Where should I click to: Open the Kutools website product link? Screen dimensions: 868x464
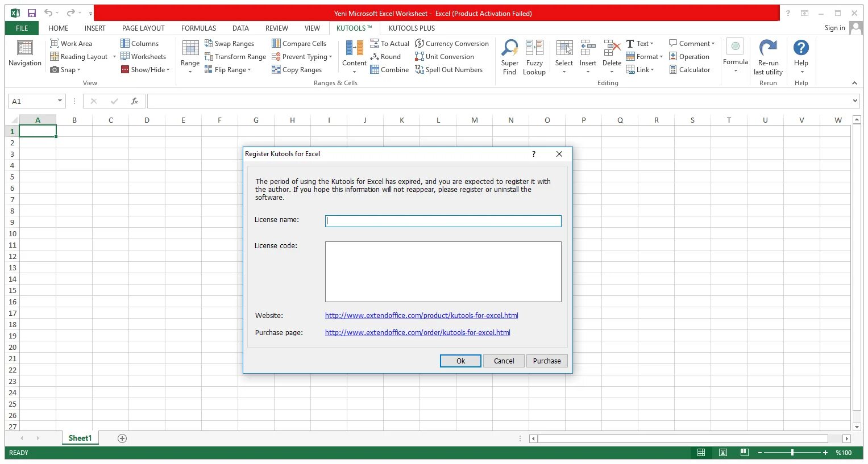[x=421, y=315]
